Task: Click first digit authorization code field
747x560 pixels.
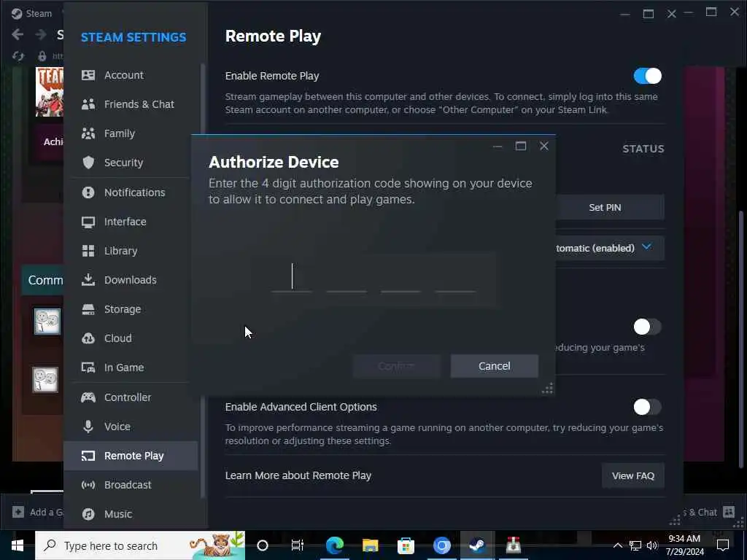Action: 292,277
